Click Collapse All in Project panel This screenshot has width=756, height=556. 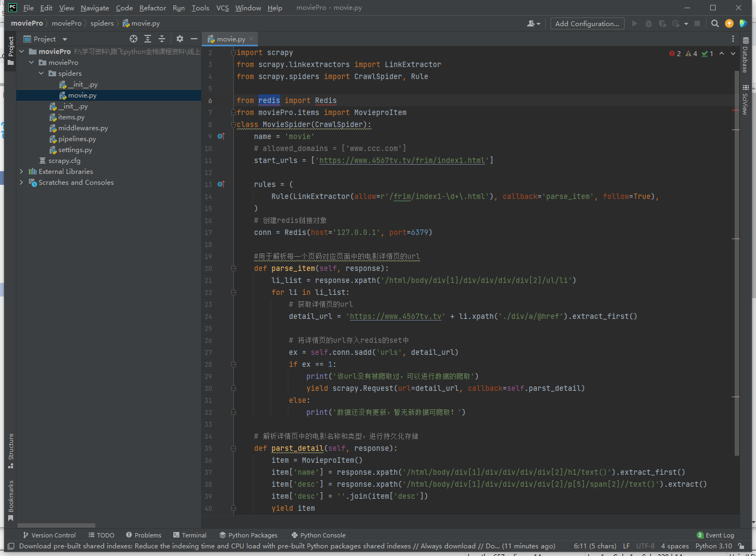pyautogui.click(x=162, y=39)
